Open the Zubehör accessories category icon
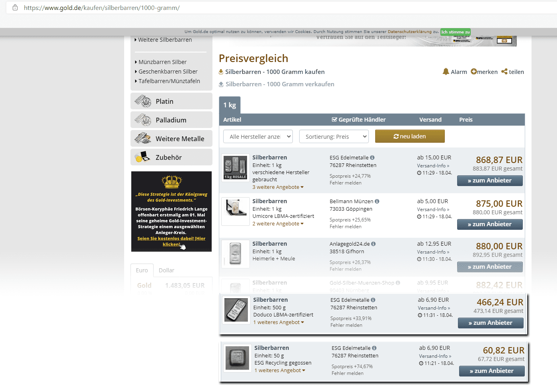The width and height of the screenshot is (557, 392). [142, 157]
